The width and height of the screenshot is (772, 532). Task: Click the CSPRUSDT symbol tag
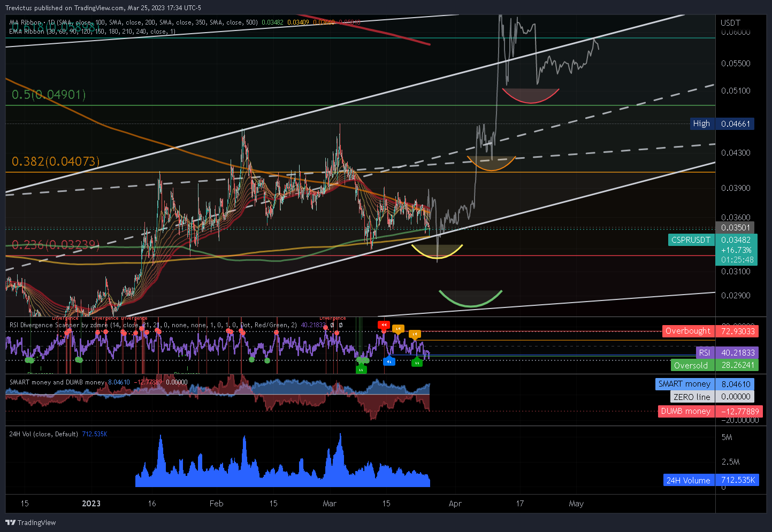691,240
